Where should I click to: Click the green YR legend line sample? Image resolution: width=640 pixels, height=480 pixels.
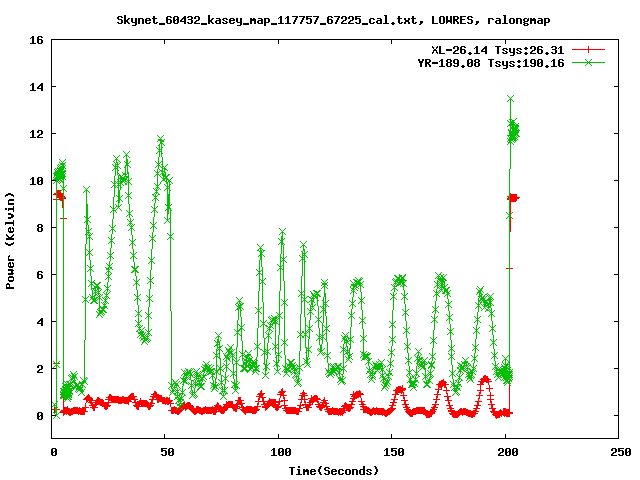tap(588, 62)
